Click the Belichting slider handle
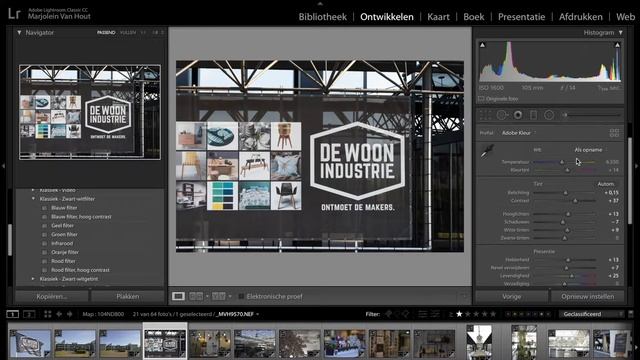 click(x=565, y=193)
